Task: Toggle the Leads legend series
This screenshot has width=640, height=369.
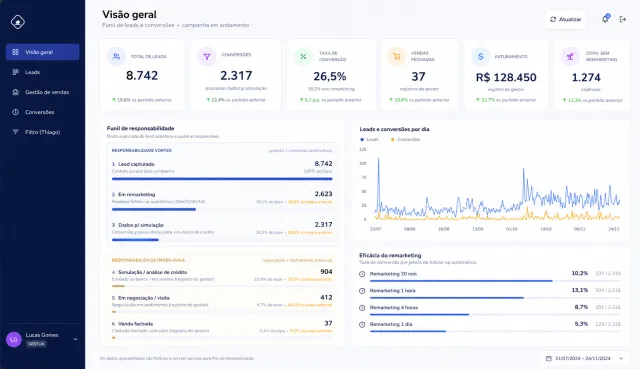Action: [x=369, y=140]
